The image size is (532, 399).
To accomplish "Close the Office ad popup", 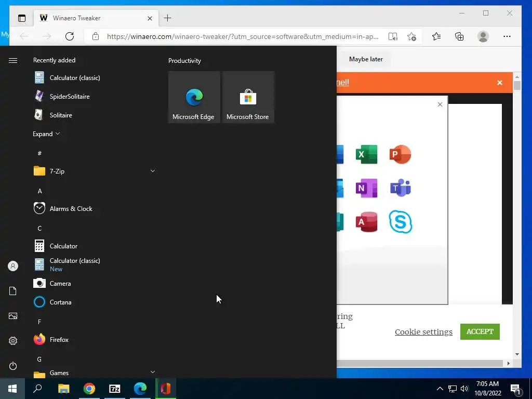I will 440,104.
